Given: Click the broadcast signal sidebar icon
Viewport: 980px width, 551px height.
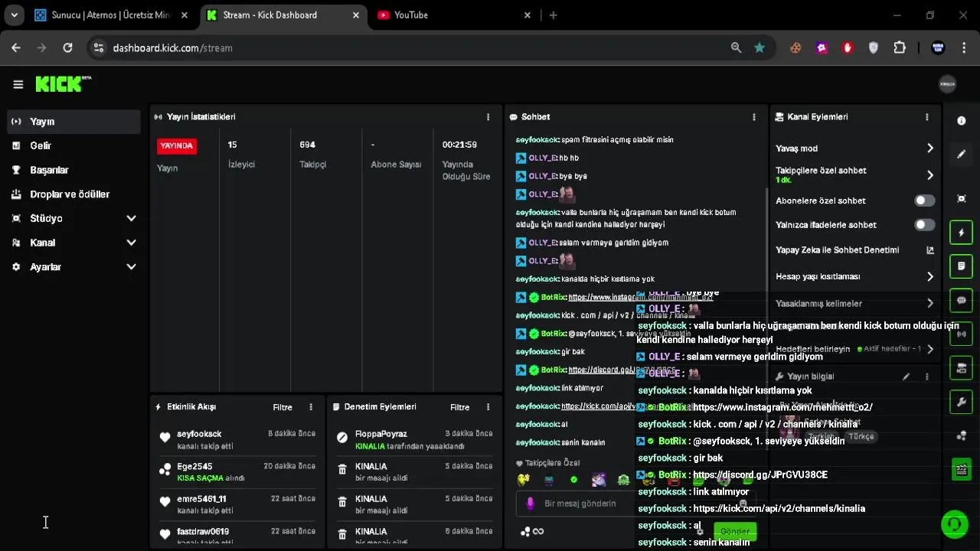Looking at the screenshot, I should (x=962, y=334).
